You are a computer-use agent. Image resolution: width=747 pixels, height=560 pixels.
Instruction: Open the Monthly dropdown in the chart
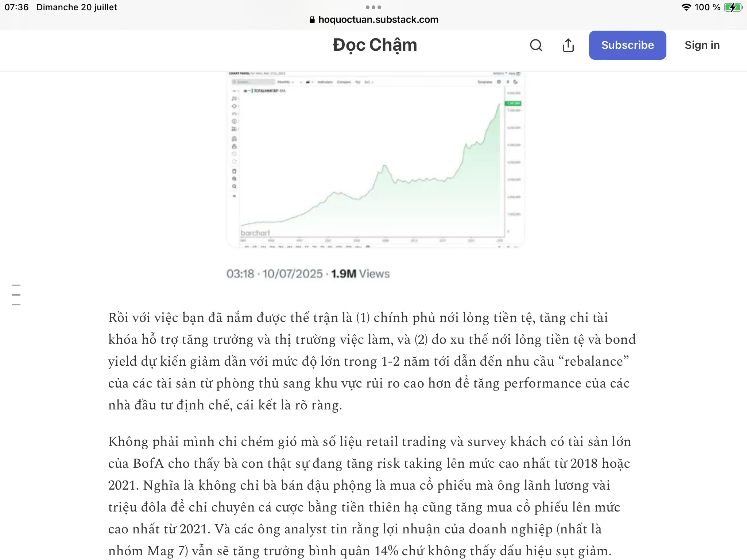[x=285, y=82]
